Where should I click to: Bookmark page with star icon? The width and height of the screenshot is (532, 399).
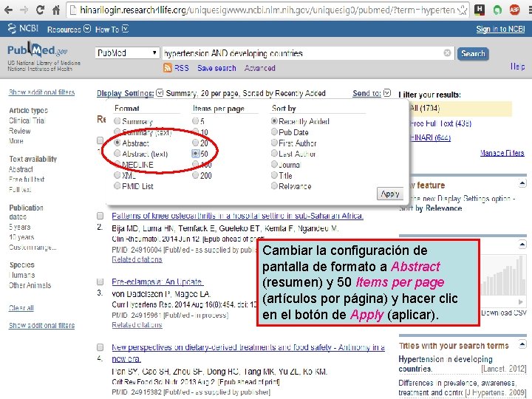coord(462,10)
